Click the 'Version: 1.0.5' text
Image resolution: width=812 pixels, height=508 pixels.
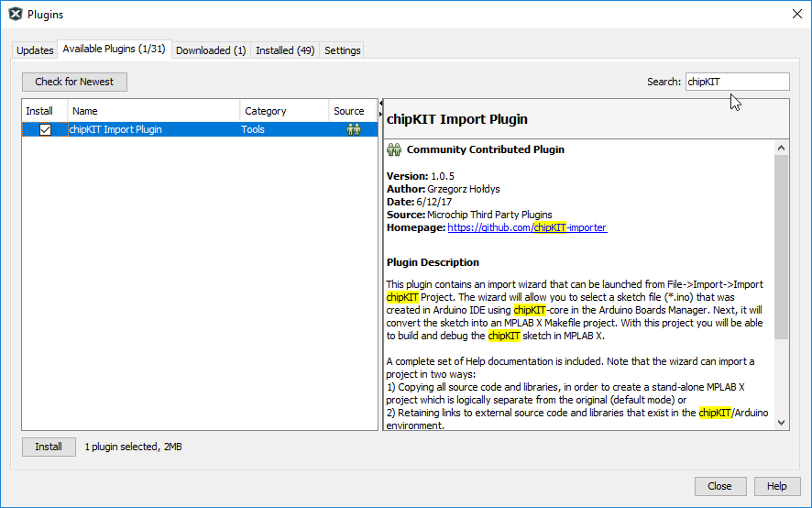(421, 176)
